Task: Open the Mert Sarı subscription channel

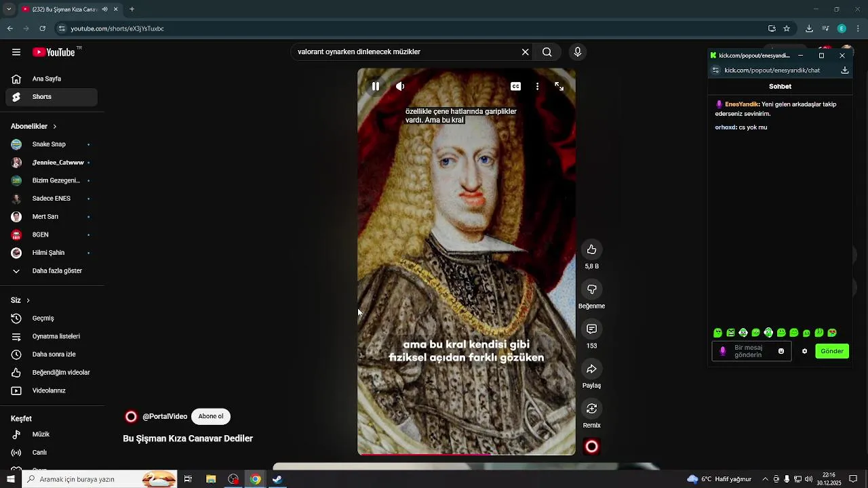Action: 52,217
